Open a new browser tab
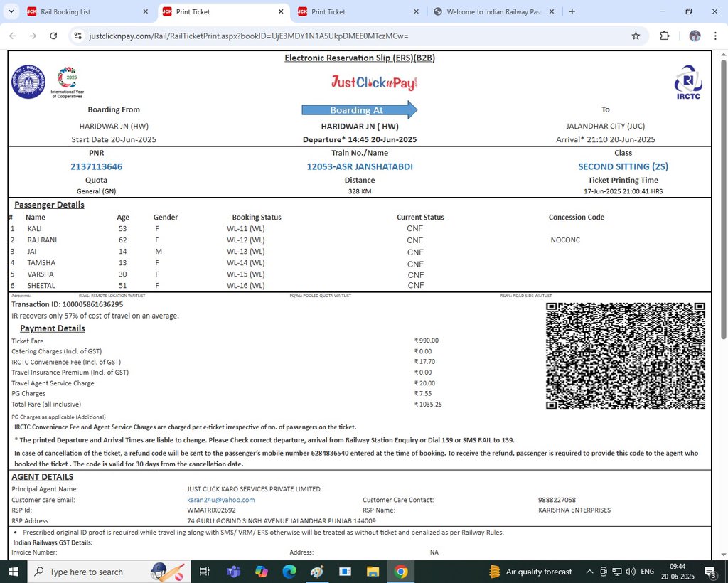Image resolution: width=728 pixels, height=583 pixels. click(572, 11)
